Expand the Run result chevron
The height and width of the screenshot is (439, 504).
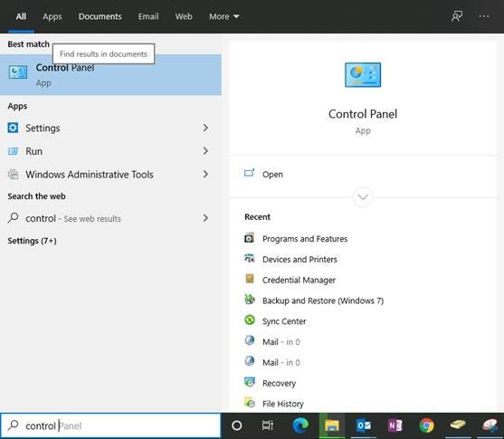click(205, 151)
